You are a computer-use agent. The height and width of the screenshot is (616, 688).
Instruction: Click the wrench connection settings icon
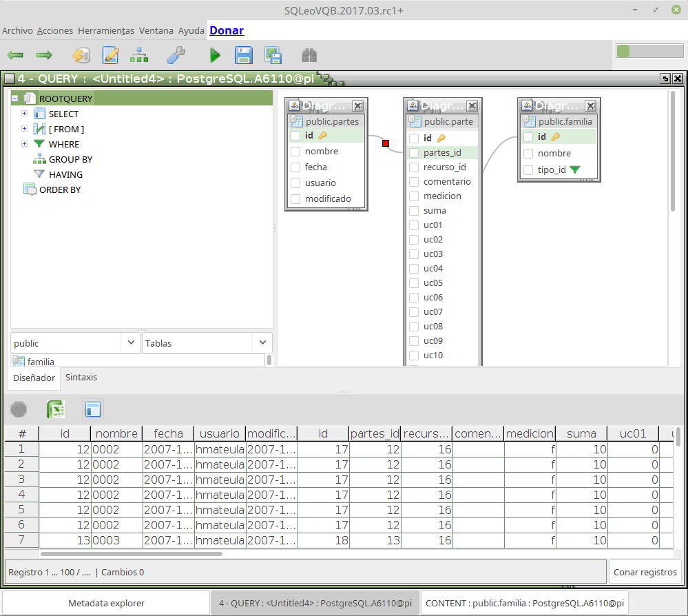pos(176,55)
